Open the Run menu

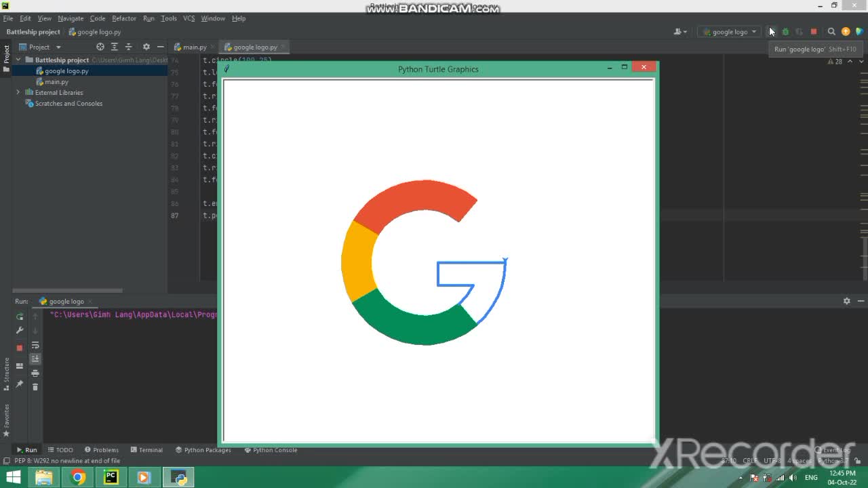tap(149, 18)
